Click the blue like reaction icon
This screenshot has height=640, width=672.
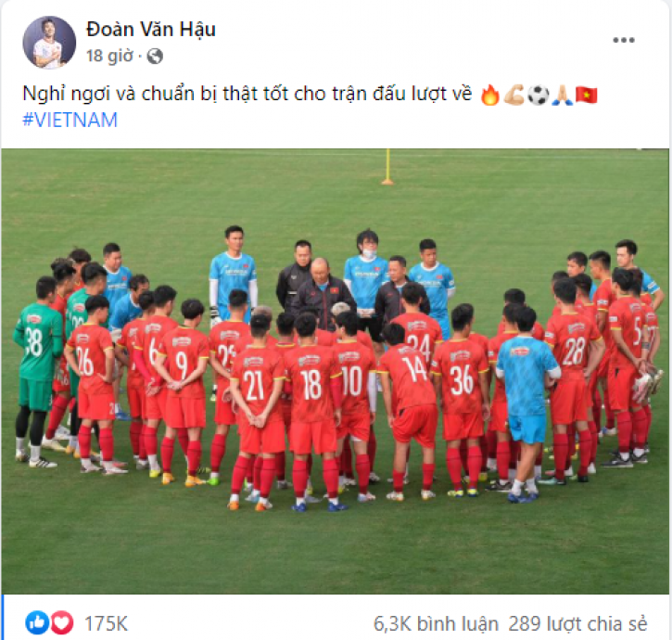coord(37,622)
